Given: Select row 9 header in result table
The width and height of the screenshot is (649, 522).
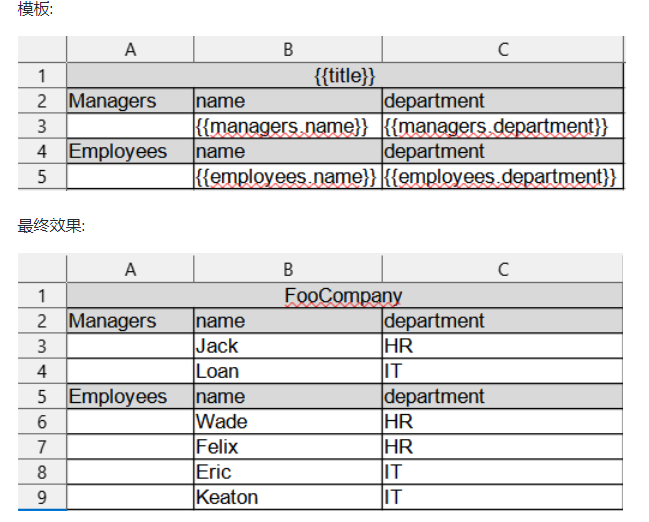Looking at the screenshot, I should click(42, 497).
